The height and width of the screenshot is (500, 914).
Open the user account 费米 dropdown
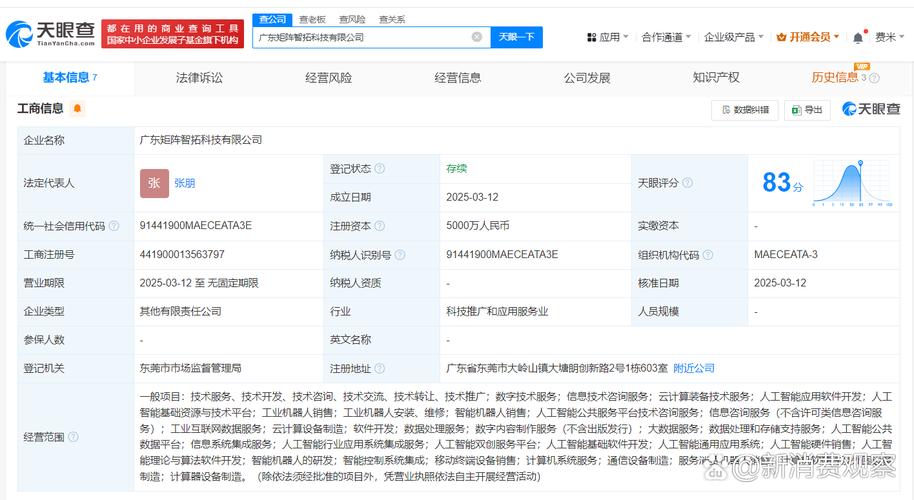coord(889,37)
